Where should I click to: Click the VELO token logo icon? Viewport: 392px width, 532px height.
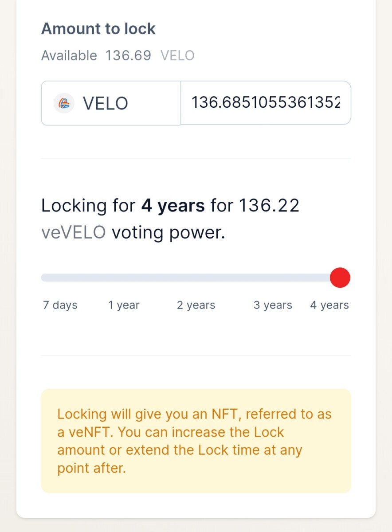coord(63,103)
